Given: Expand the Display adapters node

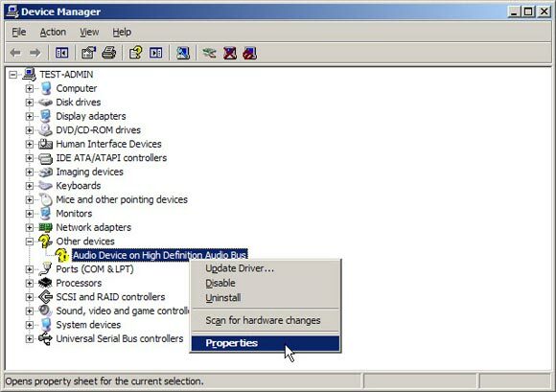Looking at the screenshot, I should coord(30,116).
